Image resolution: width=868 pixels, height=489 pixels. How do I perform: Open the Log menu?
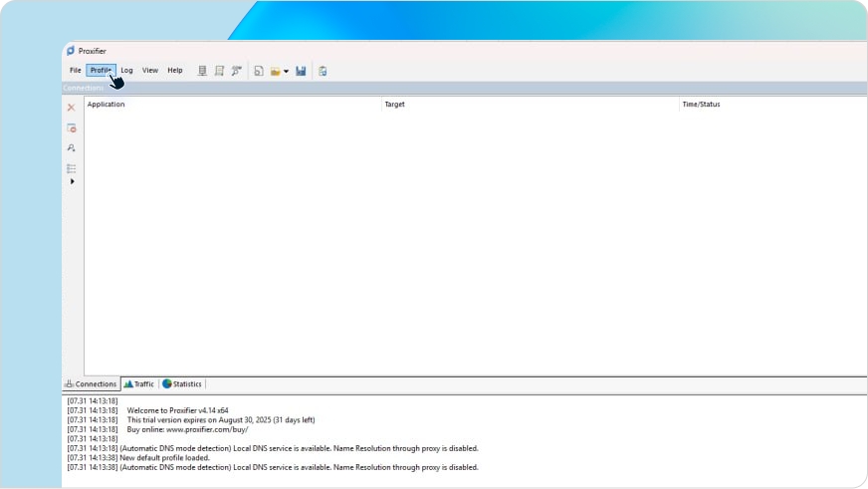click(x=126, y=71)
